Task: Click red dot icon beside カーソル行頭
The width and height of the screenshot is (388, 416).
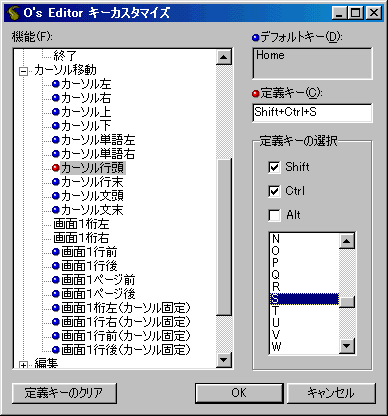Action: coord(56,168)
